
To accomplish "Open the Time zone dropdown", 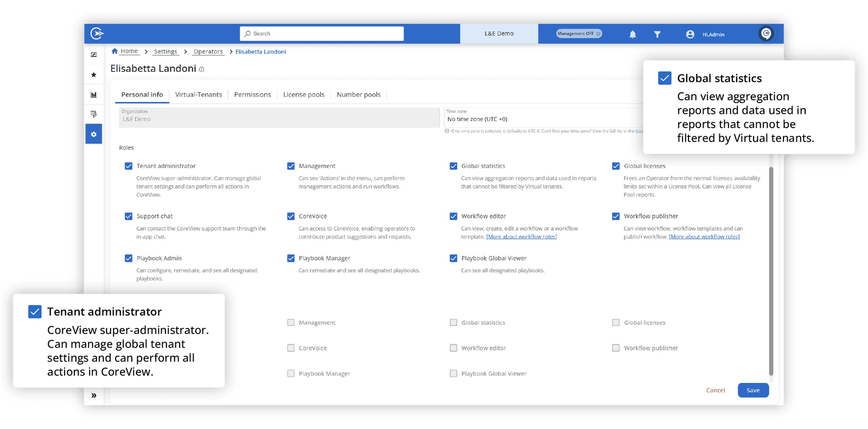I will 543,117.
